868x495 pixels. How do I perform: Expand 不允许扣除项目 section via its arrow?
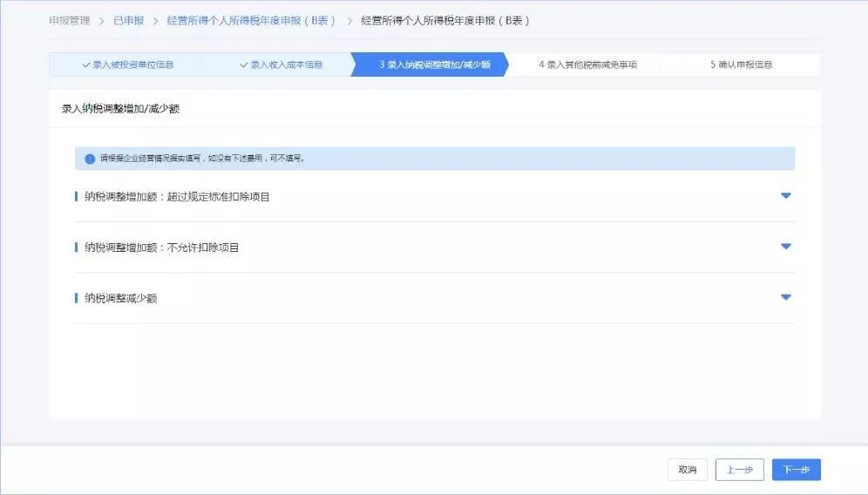[x=785, y=247]
